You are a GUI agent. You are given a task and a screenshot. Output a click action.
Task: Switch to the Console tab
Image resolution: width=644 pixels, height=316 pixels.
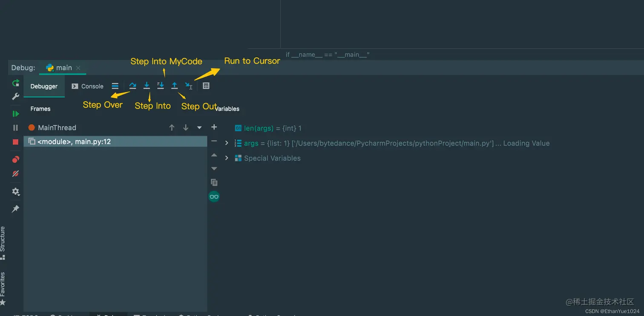87,86
